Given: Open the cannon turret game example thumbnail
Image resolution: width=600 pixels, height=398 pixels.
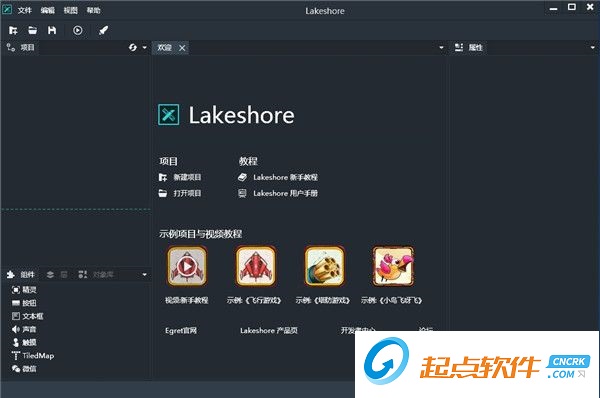Looking at the screenshot, I should click(x=324, y=266).
